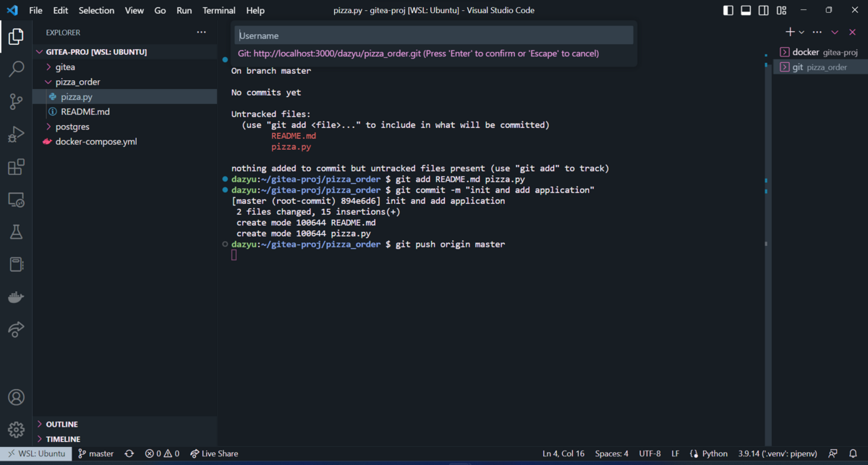Open Explorer views and more actions
The image size is (868, 465).
point(201,33)
